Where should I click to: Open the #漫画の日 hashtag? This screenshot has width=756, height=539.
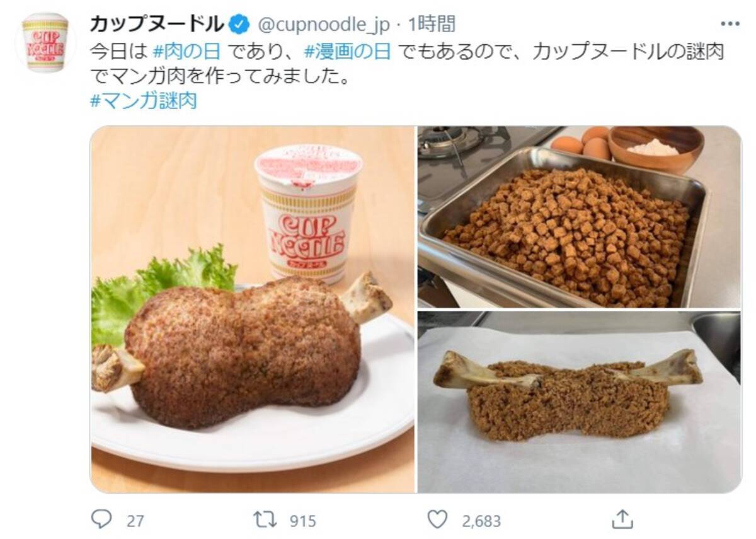[348, 52]
